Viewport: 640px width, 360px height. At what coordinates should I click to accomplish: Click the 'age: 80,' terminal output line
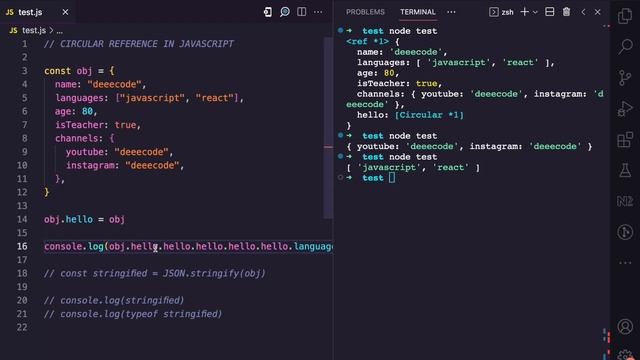(378, 73)
